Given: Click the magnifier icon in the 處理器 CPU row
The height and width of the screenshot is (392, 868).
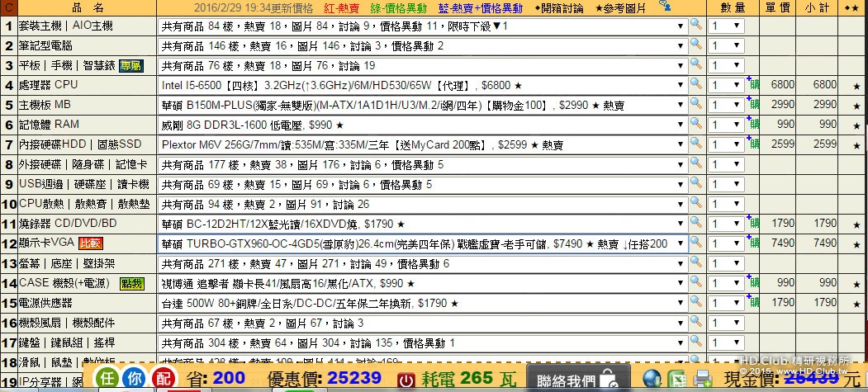Looking at the screenshot, I should point(696,84).
